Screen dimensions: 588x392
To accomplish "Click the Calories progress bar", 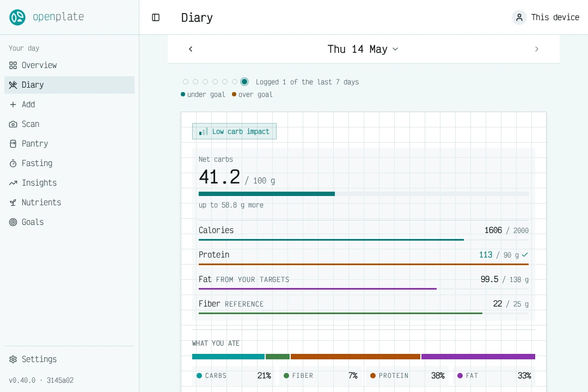I will coord(363,240).
